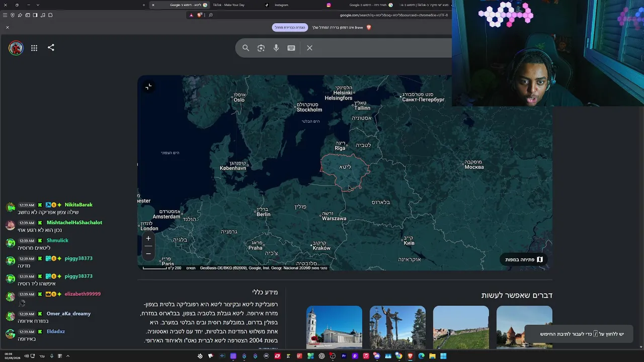Set Brave as default with 'הגדרה כברירת מחדל'
Image resolution: width=644 pixels, height=362 pixels.
290,28
